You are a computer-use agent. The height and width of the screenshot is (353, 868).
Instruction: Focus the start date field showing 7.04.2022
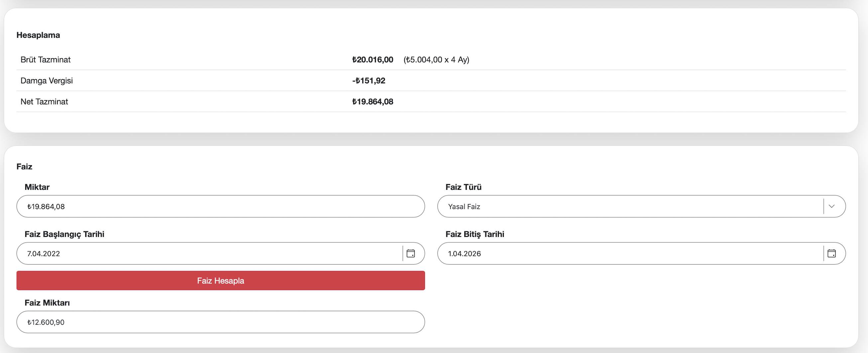(209, 253)
